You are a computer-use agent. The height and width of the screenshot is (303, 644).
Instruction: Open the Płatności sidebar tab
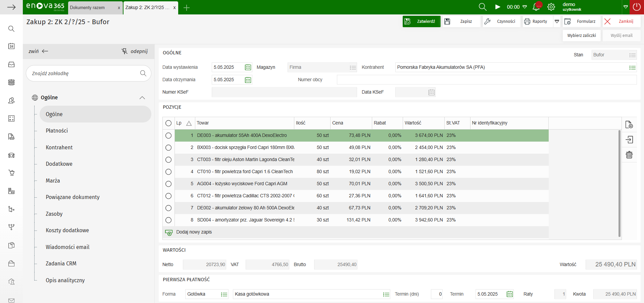click(x=57, y=131)
